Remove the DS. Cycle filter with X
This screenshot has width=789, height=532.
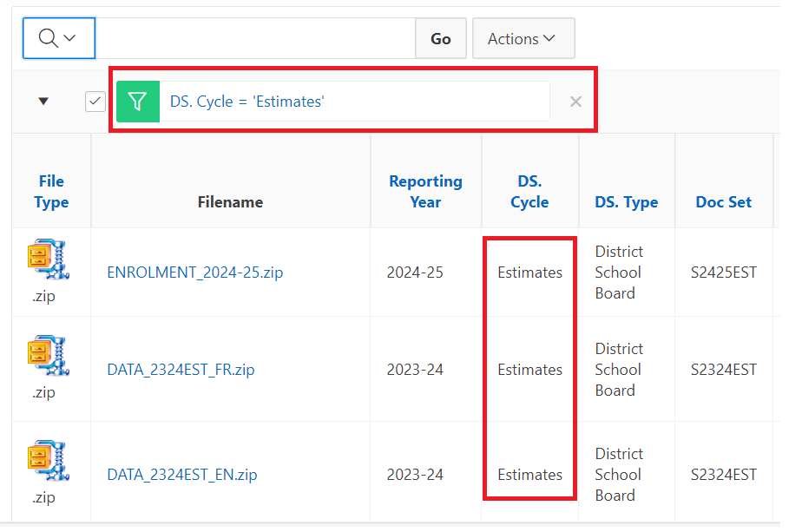click(575, 102)
